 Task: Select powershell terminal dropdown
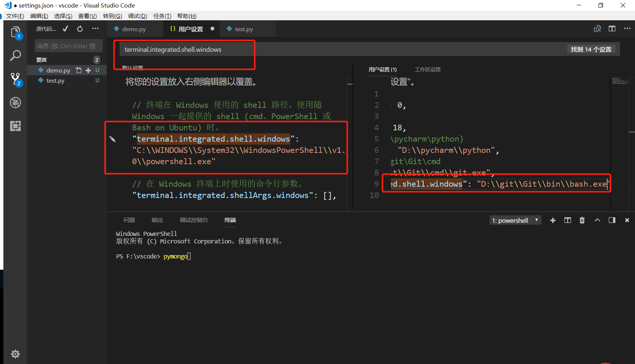click(515, 221)
